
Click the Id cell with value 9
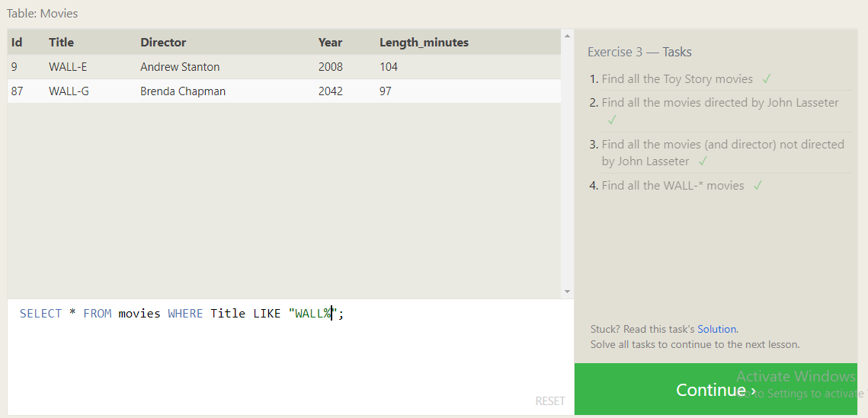(x=14, y=67)
